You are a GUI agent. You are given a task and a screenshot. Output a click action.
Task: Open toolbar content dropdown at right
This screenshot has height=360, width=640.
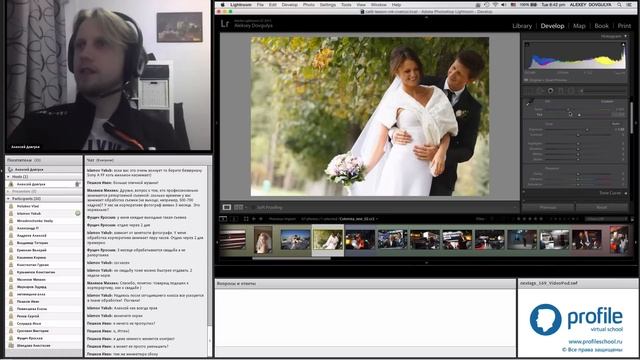point(514,207)
